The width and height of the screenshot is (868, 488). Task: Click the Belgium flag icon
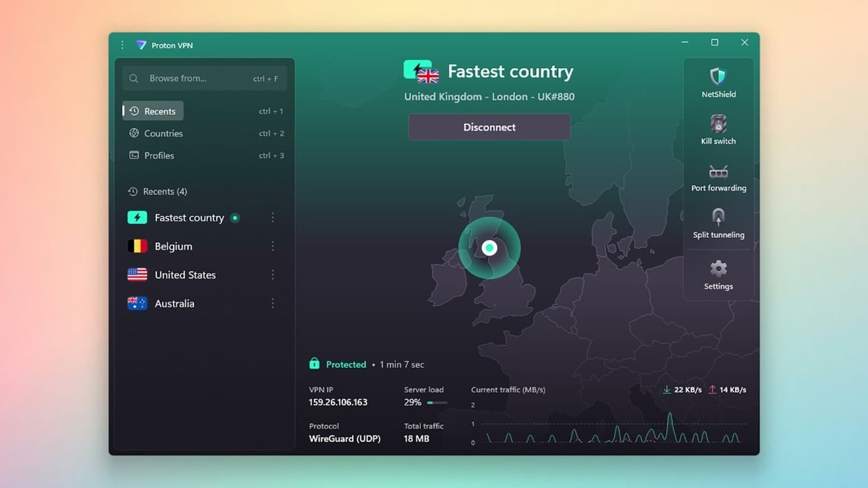tap(137, 247)
